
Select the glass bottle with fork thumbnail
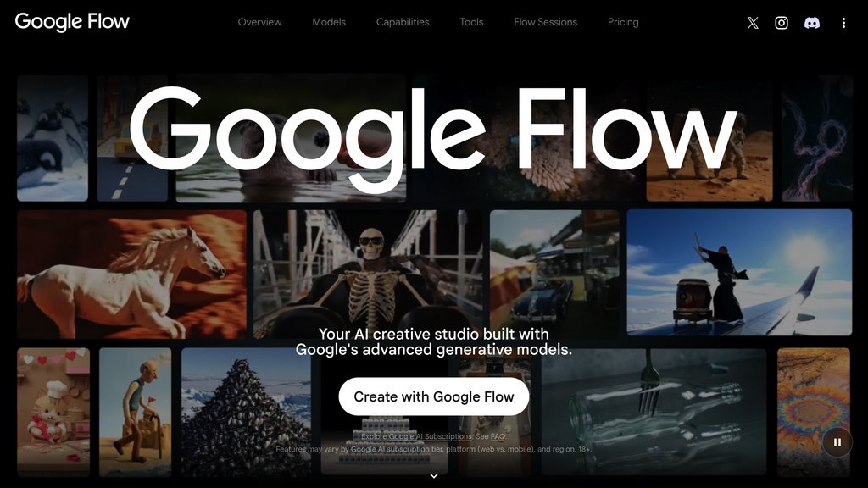tap(654, 413)
